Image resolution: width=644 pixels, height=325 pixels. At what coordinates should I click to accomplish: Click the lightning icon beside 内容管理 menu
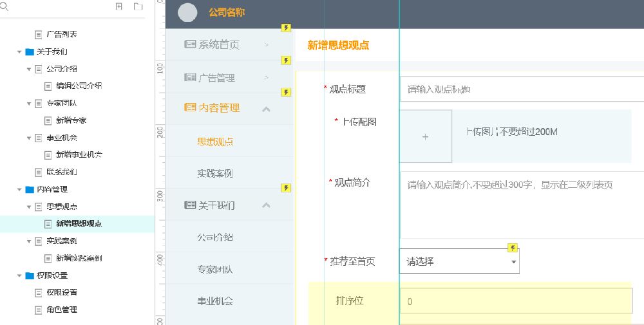point(286,92)
